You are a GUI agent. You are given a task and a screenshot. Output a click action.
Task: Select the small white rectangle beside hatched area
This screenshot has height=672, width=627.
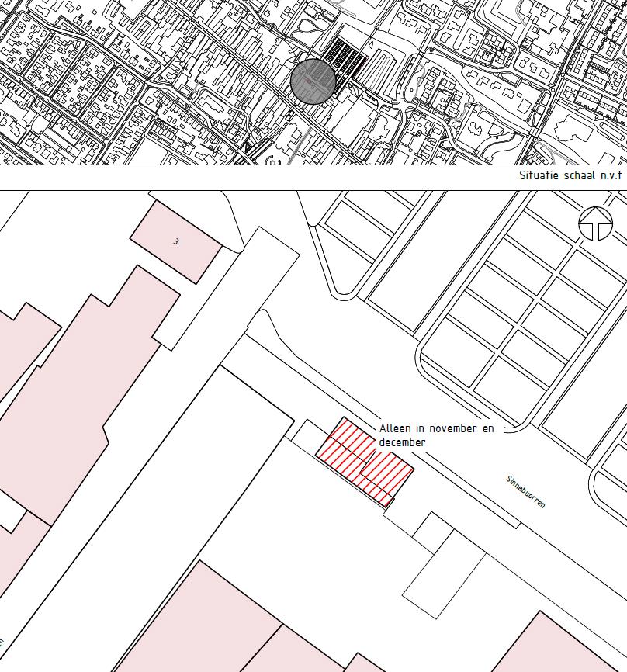306,435
